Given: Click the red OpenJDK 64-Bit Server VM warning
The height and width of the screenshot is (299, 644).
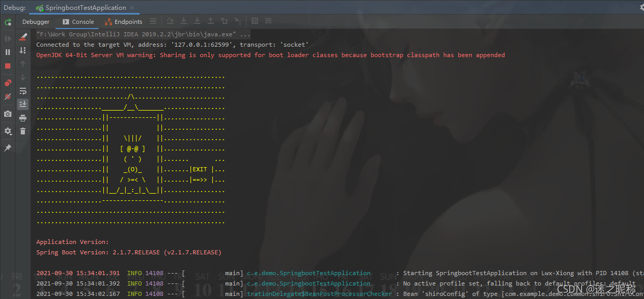Looking at the screenshot, I should pos(270,55).
